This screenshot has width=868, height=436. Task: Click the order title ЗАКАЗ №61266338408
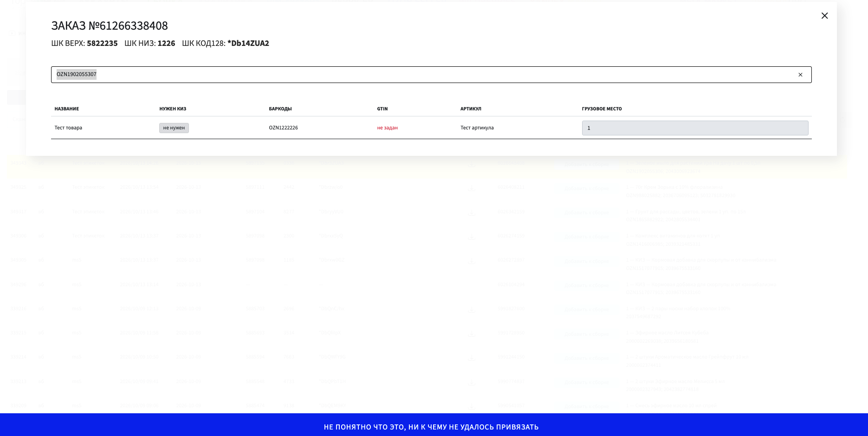click(x=110, y=26)
